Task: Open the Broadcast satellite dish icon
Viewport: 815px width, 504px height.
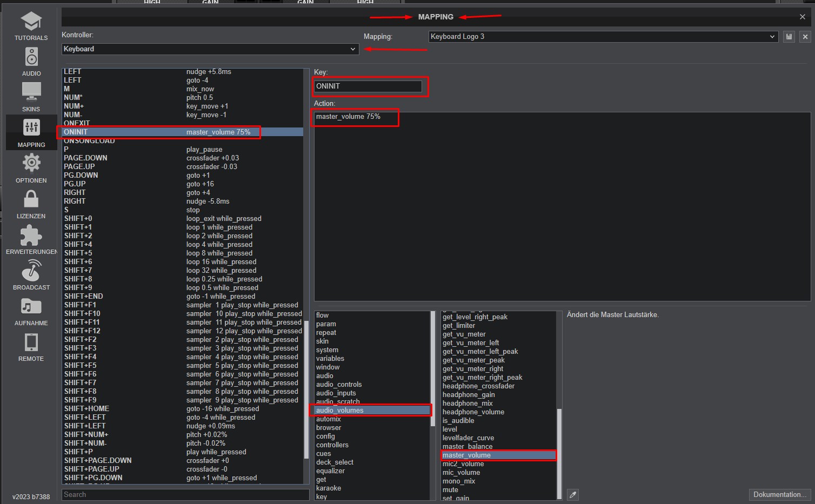Action: [31, 270]
